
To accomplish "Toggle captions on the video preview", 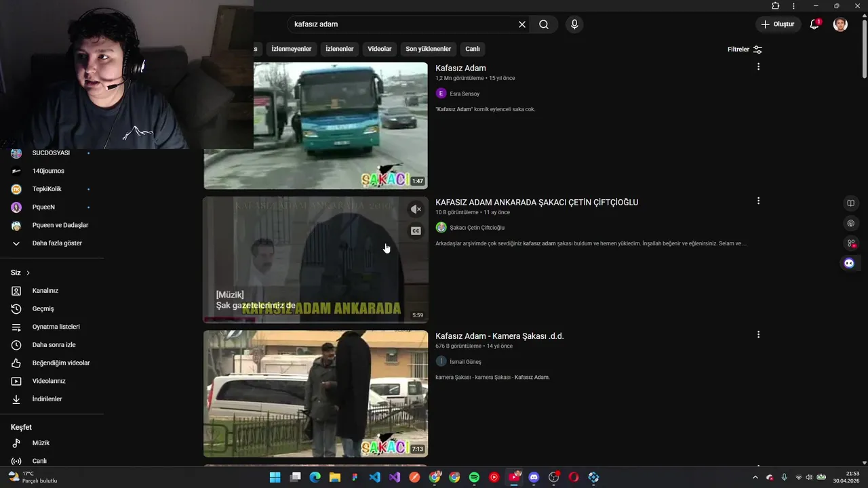I will coord(416,231).
